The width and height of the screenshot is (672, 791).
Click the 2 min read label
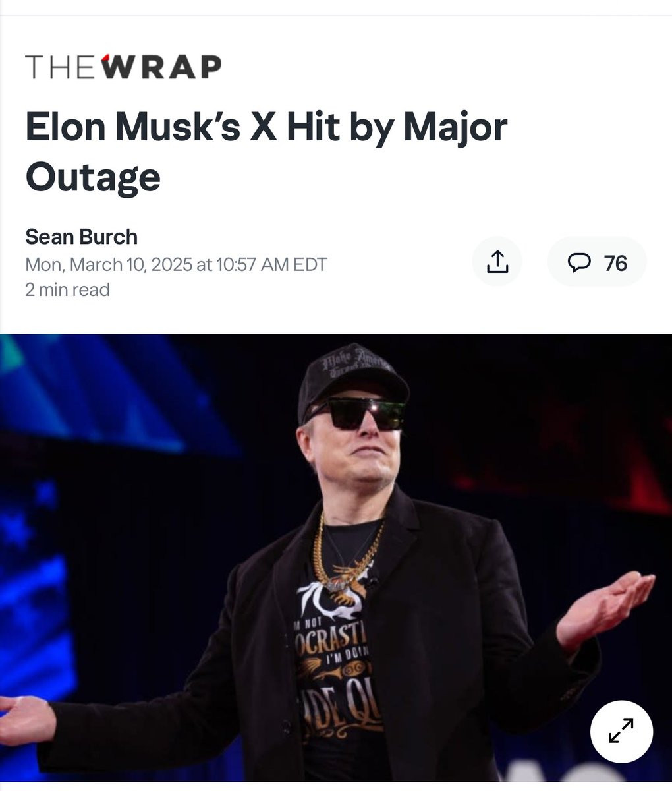pyautogui.click(x=67, y=289)
